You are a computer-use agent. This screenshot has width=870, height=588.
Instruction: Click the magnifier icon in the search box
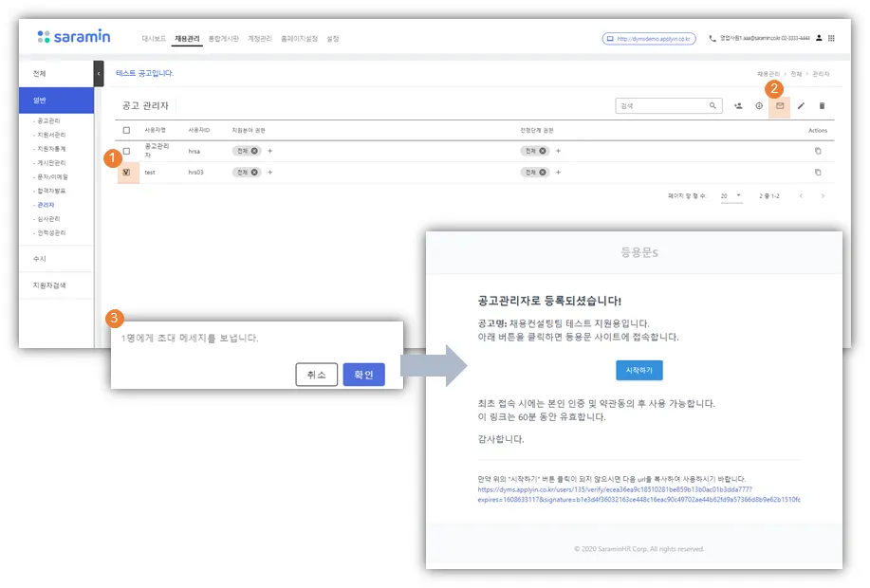click(x=713, y=105)
